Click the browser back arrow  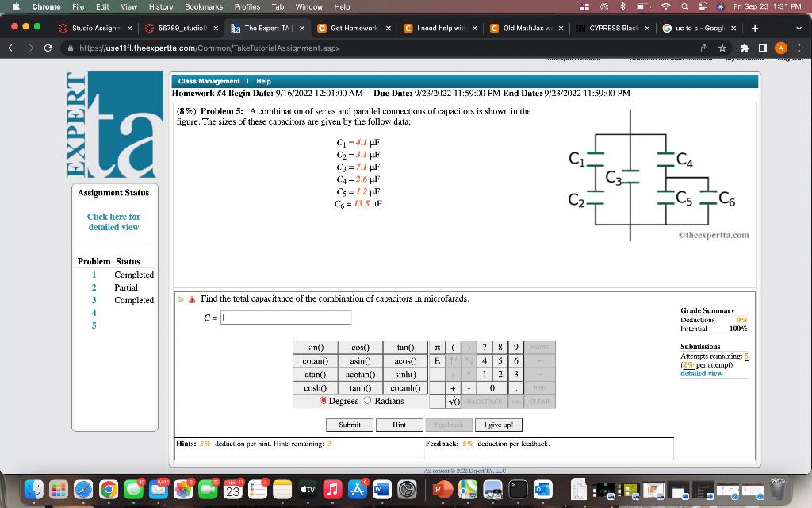[11, 47]
